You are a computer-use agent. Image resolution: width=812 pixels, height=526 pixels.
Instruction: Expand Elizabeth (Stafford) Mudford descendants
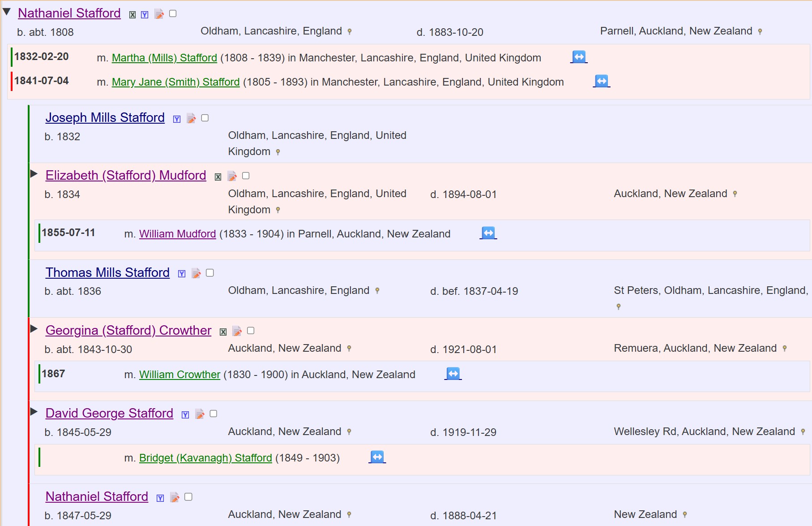pos(34,174)
